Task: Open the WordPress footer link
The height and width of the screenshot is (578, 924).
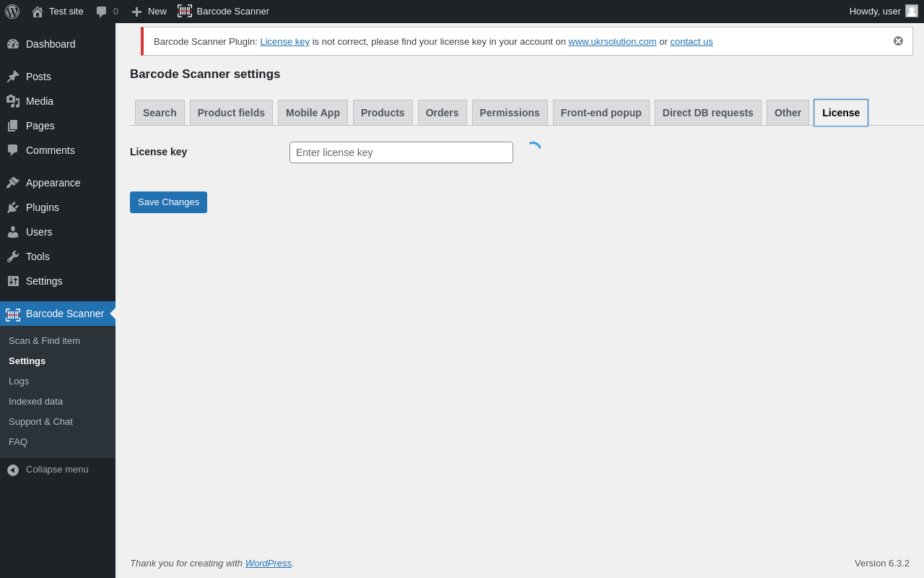Action: (x=269, y=564)
